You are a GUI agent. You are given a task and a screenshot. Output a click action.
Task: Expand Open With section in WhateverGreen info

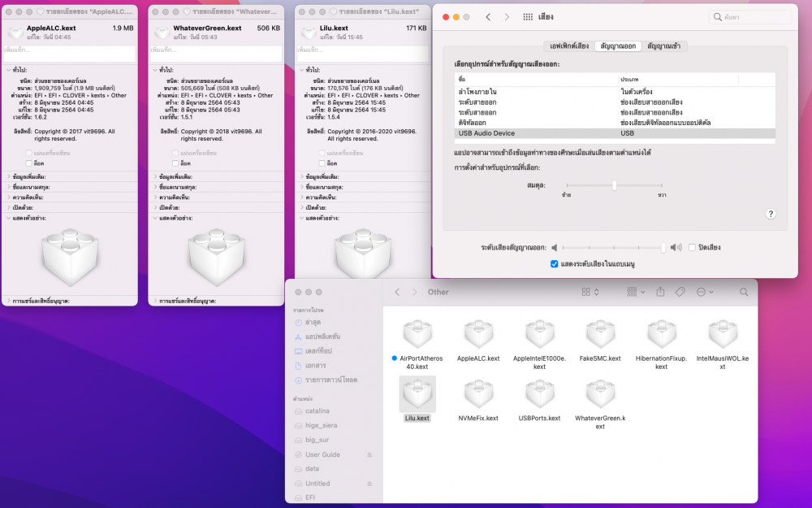pyautogui.click(x=155, y=208)
